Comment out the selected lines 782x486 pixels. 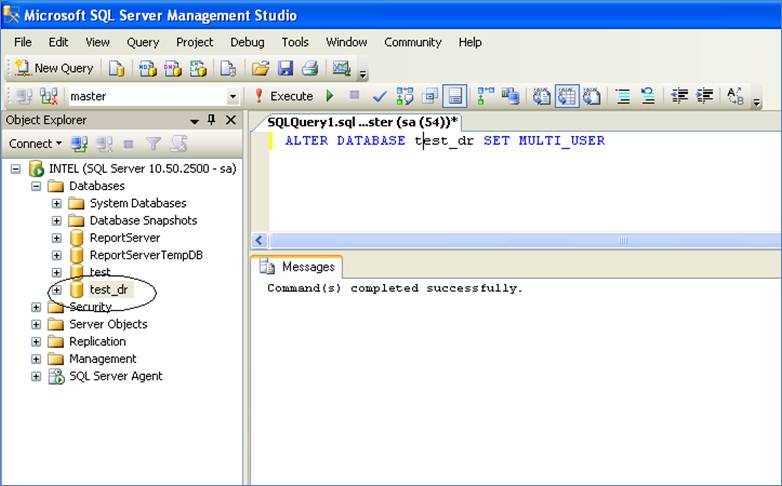pos(622,96)
